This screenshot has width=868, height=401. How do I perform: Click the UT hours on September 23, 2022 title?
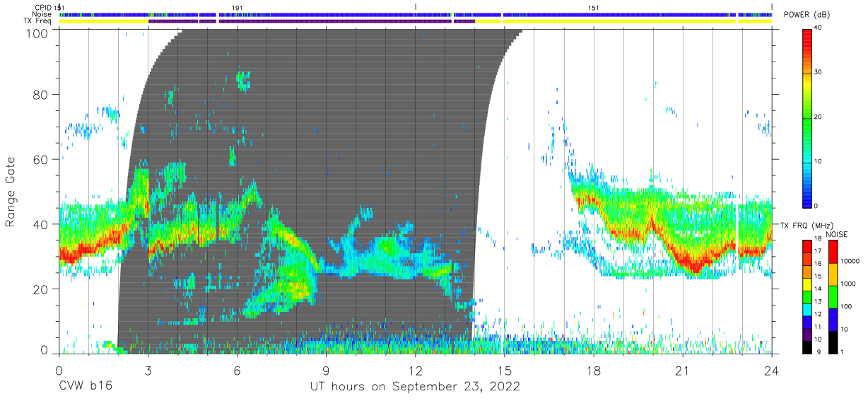point(415,386)
